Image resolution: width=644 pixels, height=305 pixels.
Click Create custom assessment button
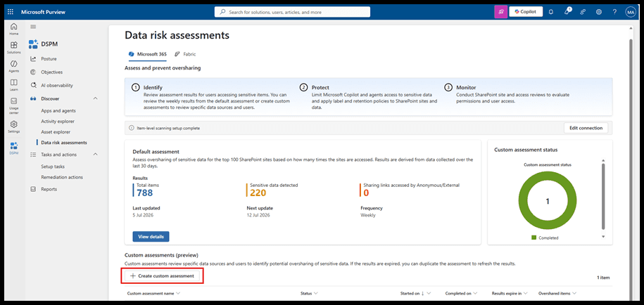pos(163,276)
